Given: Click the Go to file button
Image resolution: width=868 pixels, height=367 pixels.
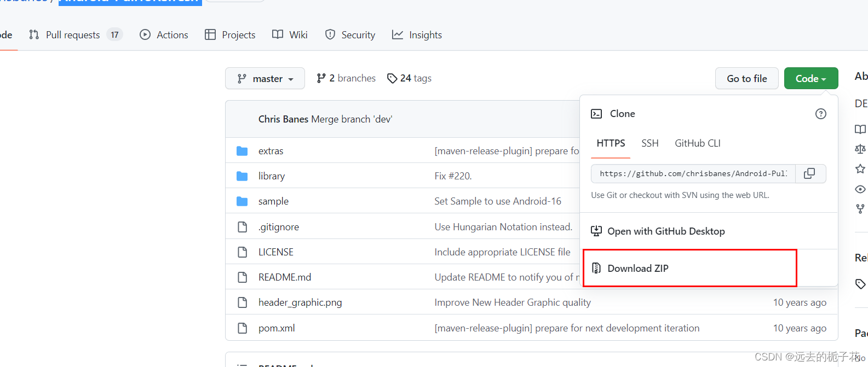Looking at the screenshot, I should tap(747, 78).
